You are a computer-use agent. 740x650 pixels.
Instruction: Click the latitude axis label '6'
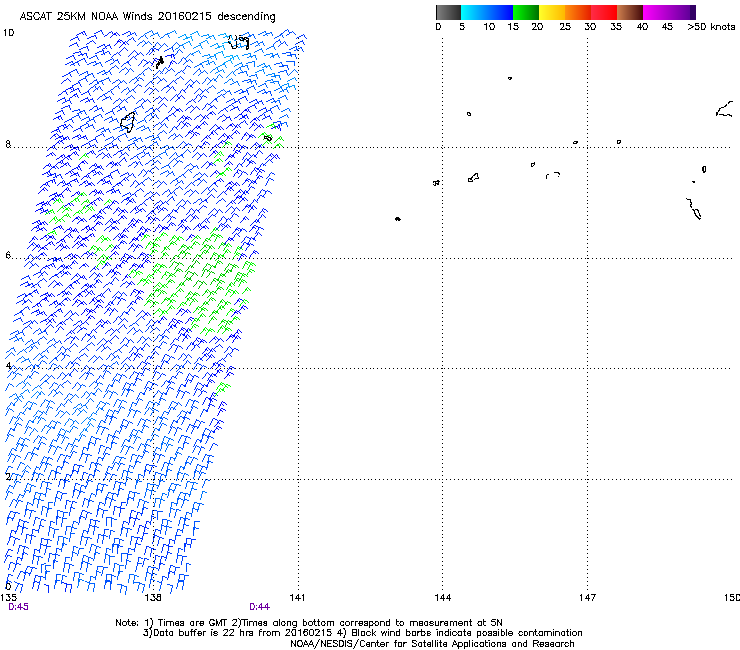[x=8, y=255]
